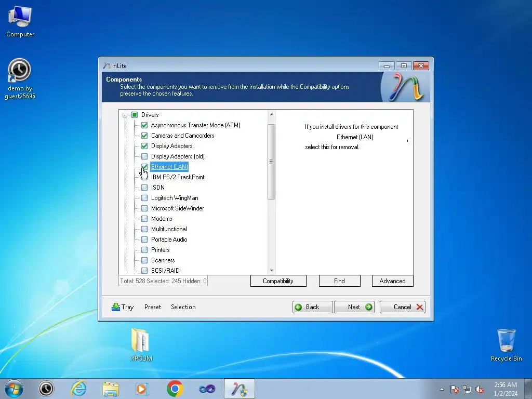
Task: Open the Preset menu
Action: [153, 307]
